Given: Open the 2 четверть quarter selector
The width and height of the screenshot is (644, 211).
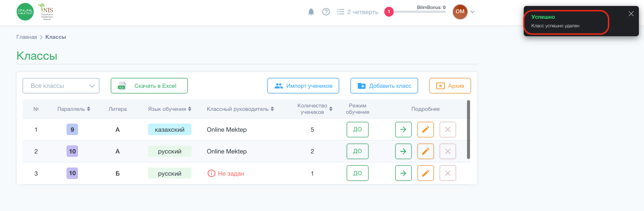Looking at the screenshot, I should pyautogui.click(x=357, y=12).
